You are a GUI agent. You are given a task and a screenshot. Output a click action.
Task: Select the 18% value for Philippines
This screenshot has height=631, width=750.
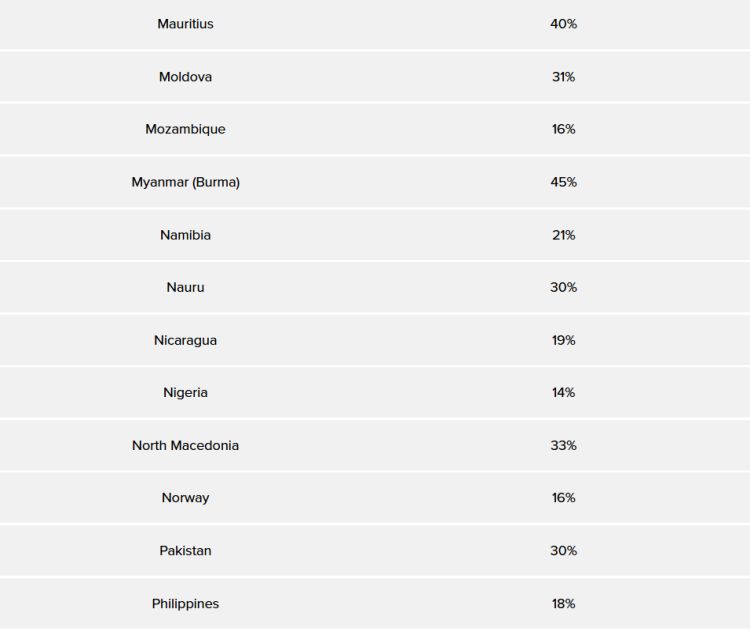pos(563,603)
